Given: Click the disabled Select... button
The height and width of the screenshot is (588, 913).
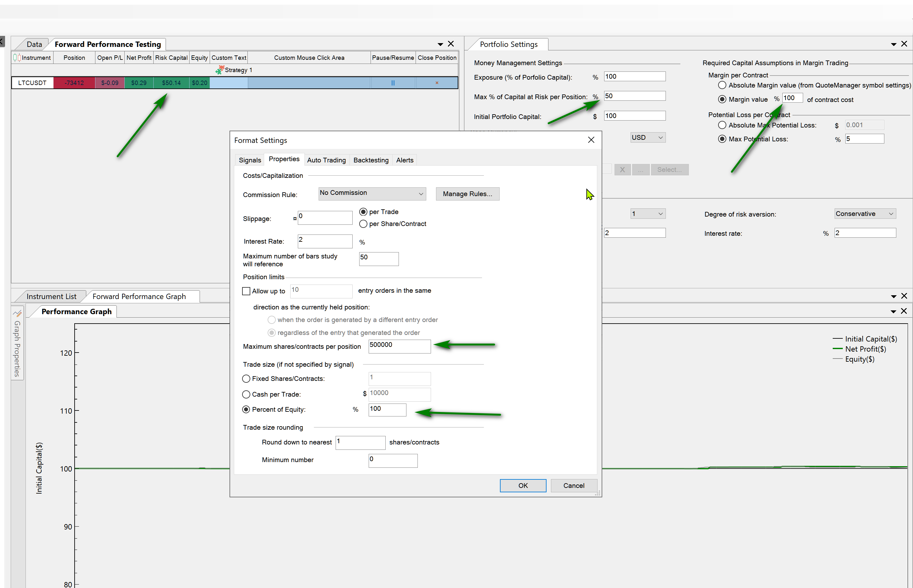Looking at the screenshot, I should pos(669,170).
